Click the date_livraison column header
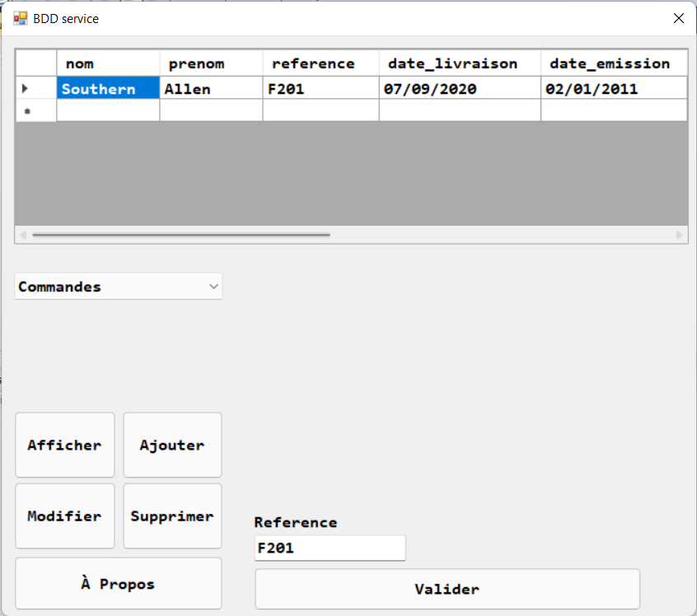This screenshot has height=616, width=697. 457,63
